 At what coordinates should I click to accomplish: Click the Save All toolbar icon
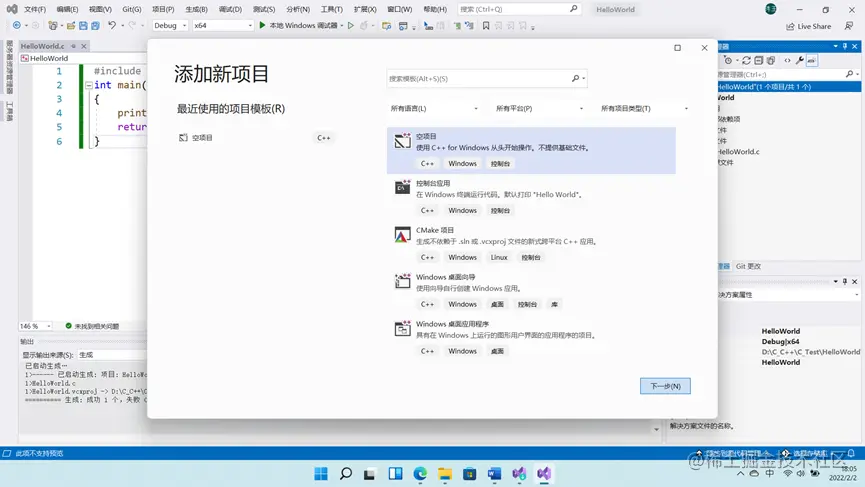point(95,25)
